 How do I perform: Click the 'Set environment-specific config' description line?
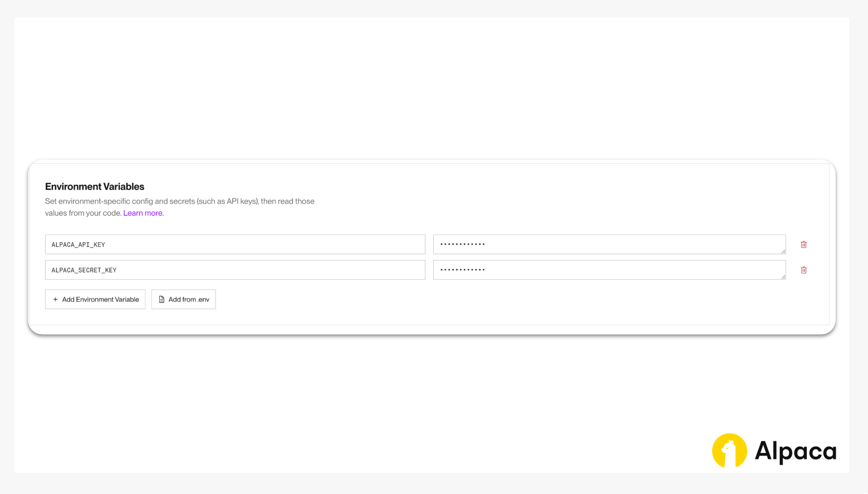180,201
